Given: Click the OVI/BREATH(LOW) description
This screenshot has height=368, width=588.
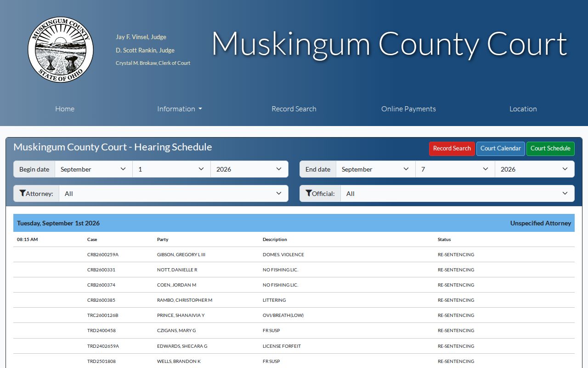Looking at the screenshot, I should coord(283,315).
